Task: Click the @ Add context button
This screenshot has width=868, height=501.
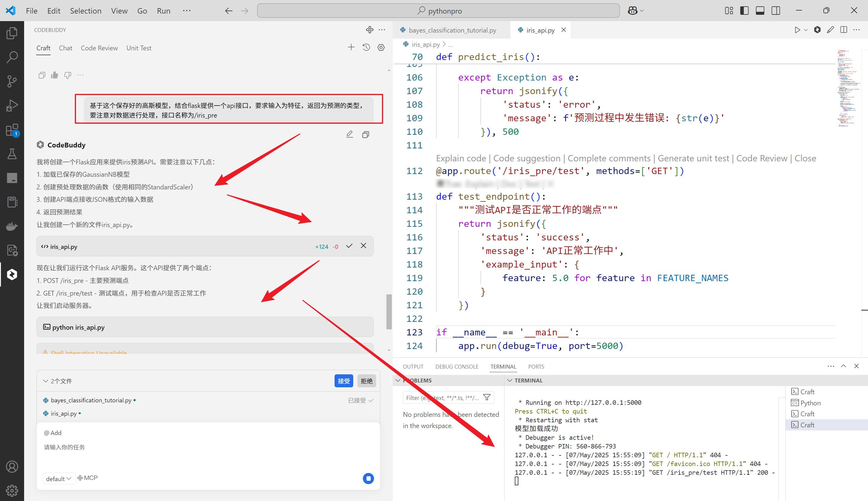Action: 53,433
